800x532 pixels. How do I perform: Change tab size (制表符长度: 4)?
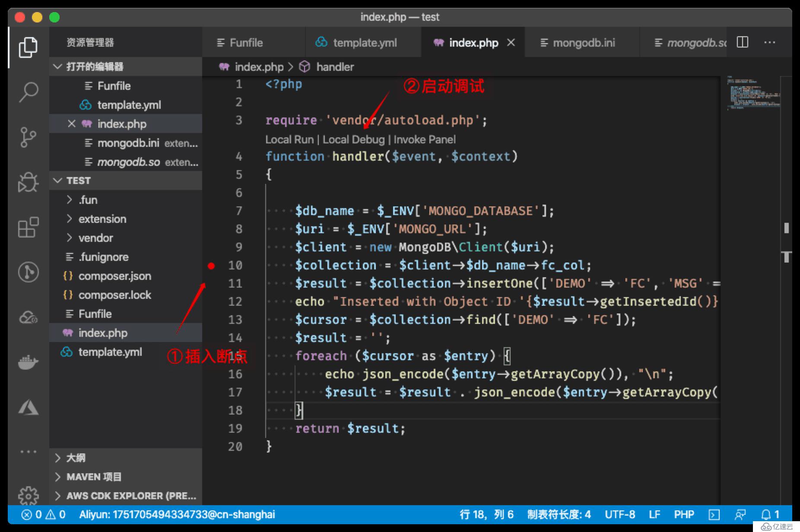click(559, 514)
